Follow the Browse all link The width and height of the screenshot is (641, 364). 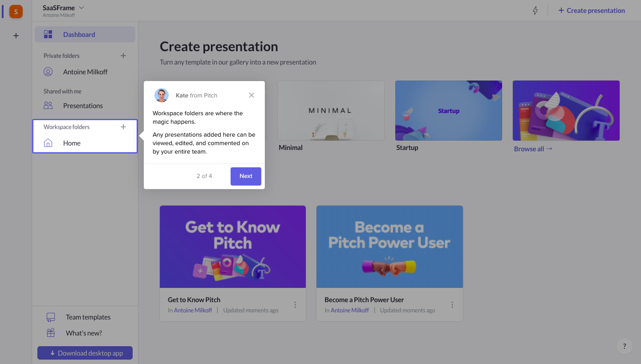[x=533, y=149]
